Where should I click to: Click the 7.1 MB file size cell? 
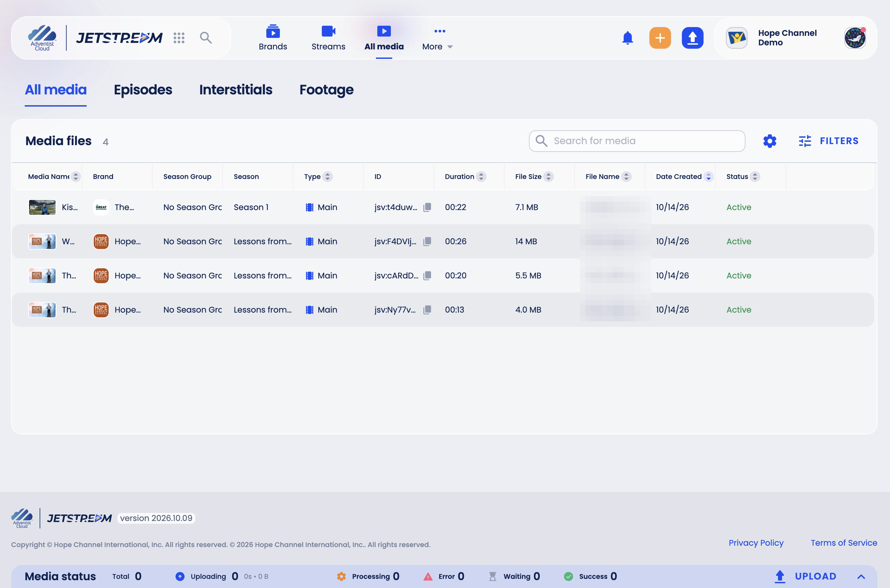(x=527, y=207)
